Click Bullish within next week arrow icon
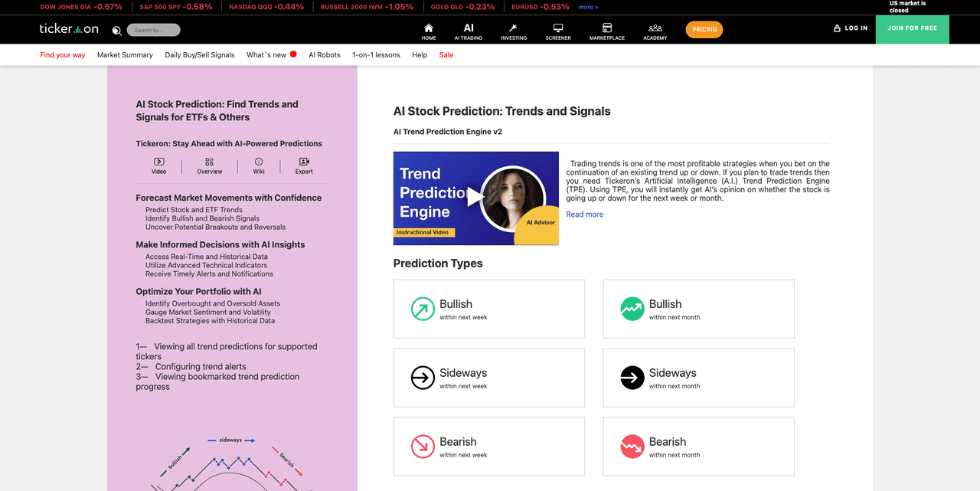This screenshot has height=491, width=980. pos(423,309)
